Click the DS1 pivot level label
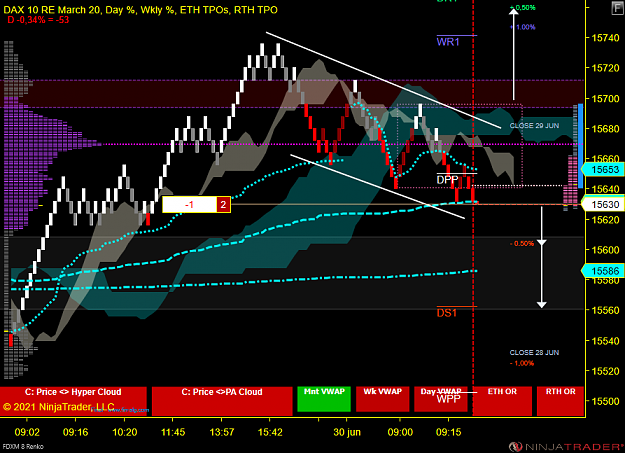Screen dimensions: 625x453 pyautogui.click(x=446, y=313)
